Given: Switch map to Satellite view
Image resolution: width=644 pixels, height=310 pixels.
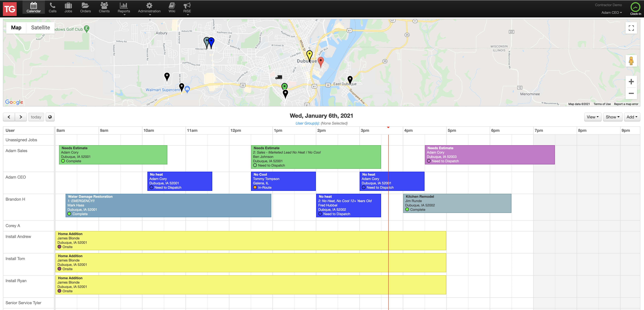Looking at the screenshot, I should 41,28.
